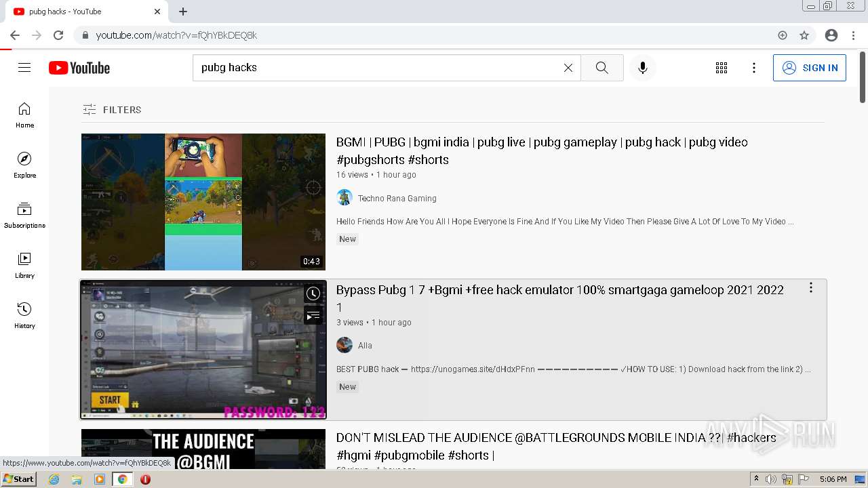Open file explorer from taskbar
The image size is (868, 488).
coord(77,479)
